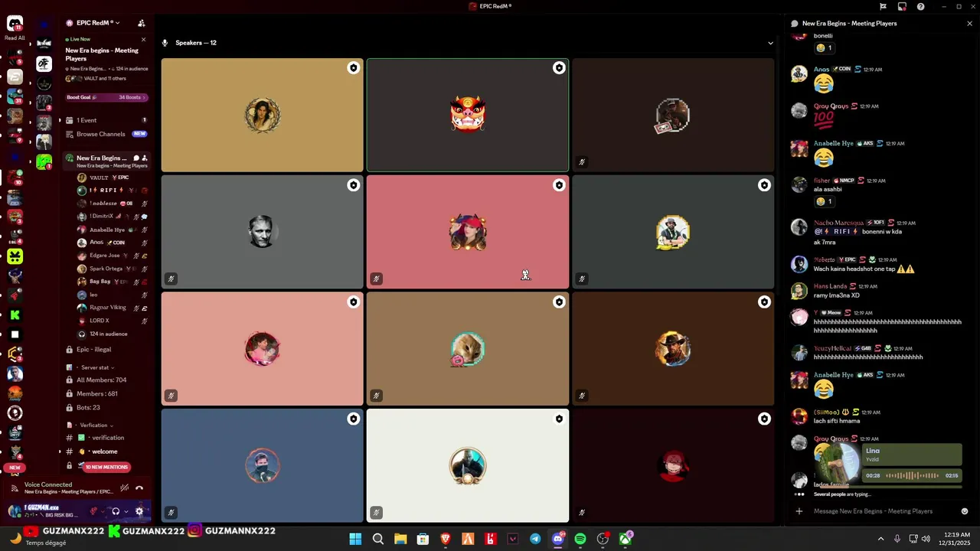The width and height of the screenshot is (980, 551).
Task: Toggle noise suppression in Voice Connected panel
Action: pyautogui.click(x=124, y=487)
